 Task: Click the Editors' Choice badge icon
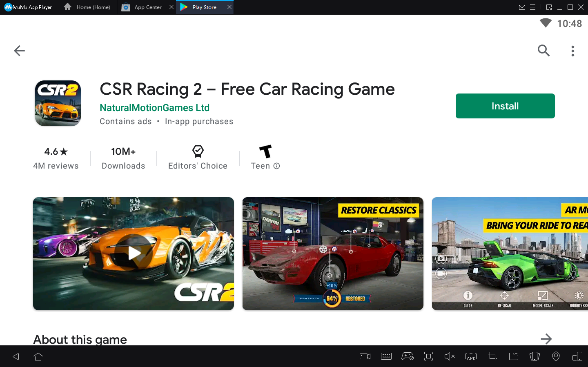(198, 151)
